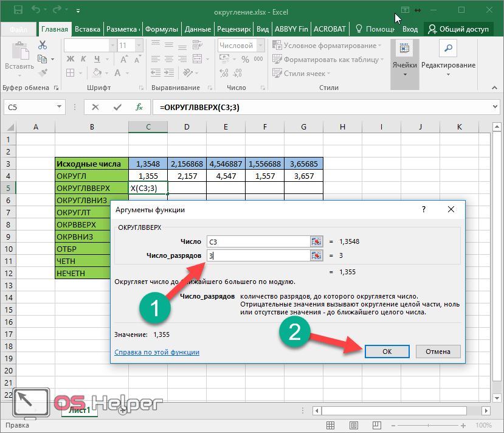Toggle Underline formatting Ч
Image resolution: width=504 pixels, height=433 pixels.
97,59
